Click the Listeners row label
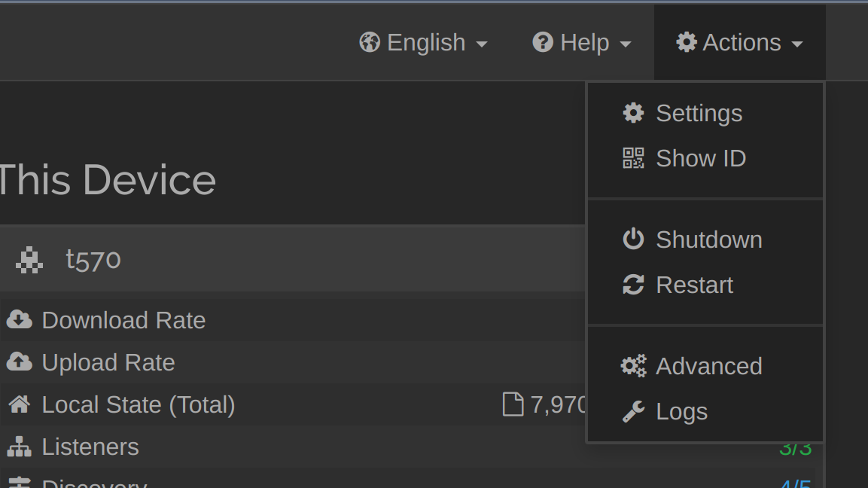 pyautogui.click(x=90, y=447)
